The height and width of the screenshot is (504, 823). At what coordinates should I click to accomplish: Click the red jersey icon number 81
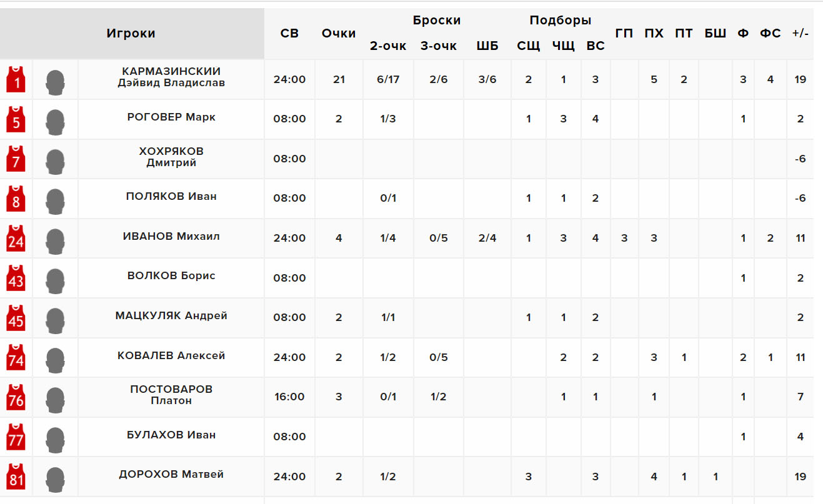coord(16,477)
